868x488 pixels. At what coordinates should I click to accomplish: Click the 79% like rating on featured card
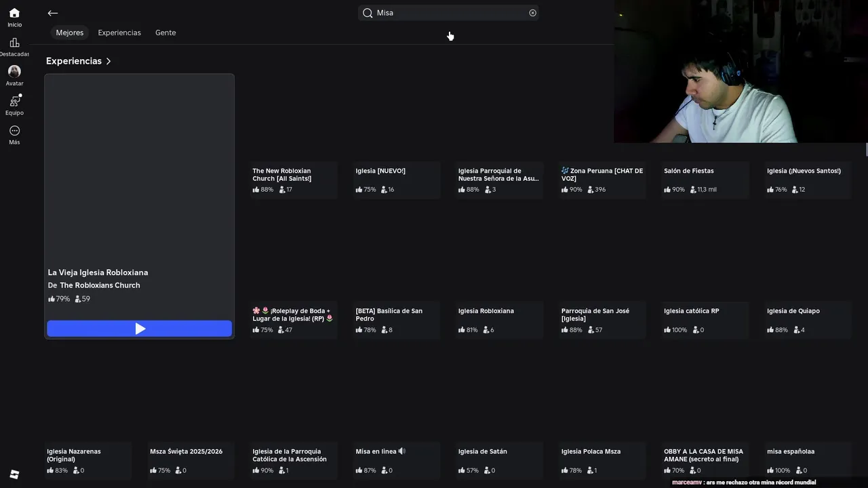(59, 299)
